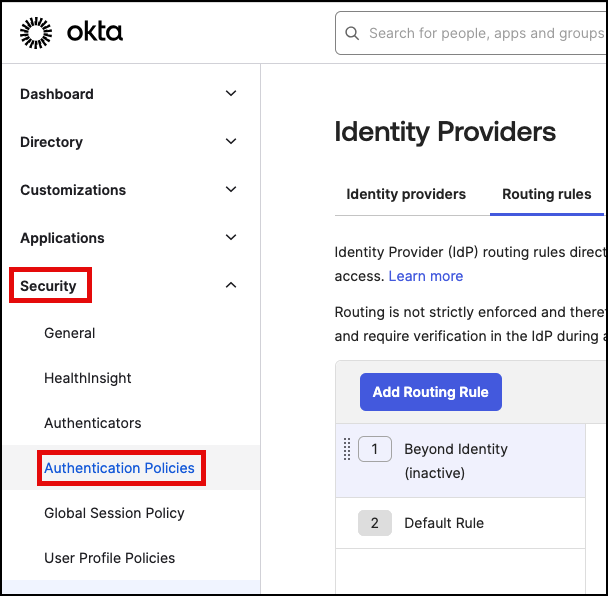This screenshot has width=608, height=596.
Task: Click the priority number 2 badge
Action: click(x=375, y=523)
